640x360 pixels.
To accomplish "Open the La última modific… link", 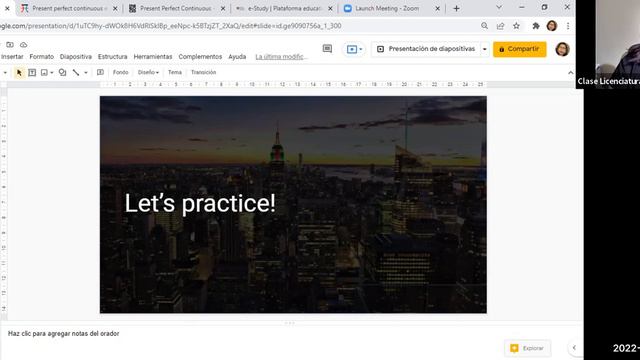I will coord(281,57).
